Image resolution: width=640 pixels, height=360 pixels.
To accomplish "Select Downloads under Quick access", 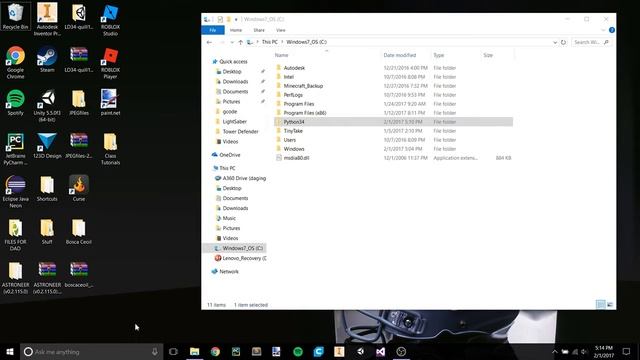I will pyautogui.click(x=236, y=82).
